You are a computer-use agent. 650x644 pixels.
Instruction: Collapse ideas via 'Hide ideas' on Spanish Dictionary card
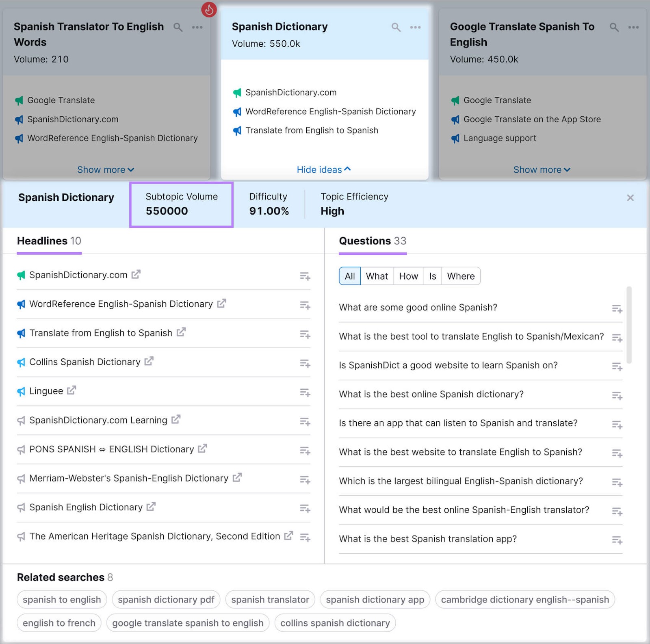[x=323, y=169]
